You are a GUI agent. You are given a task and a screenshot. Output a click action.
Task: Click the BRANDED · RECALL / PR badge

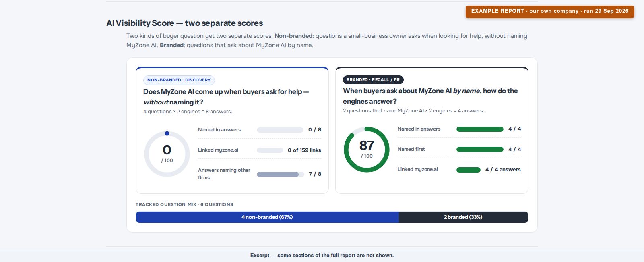373,79
